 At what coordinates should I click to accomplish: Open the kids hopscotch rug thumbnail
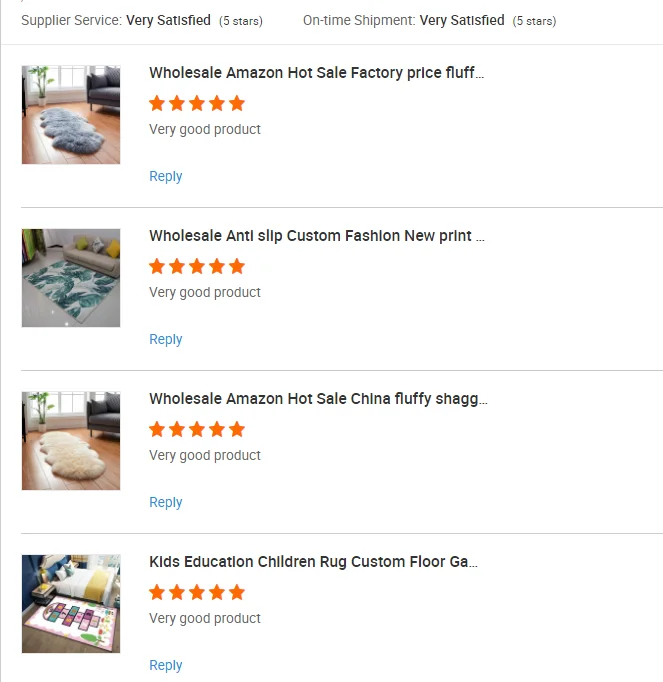pos(71,604)
